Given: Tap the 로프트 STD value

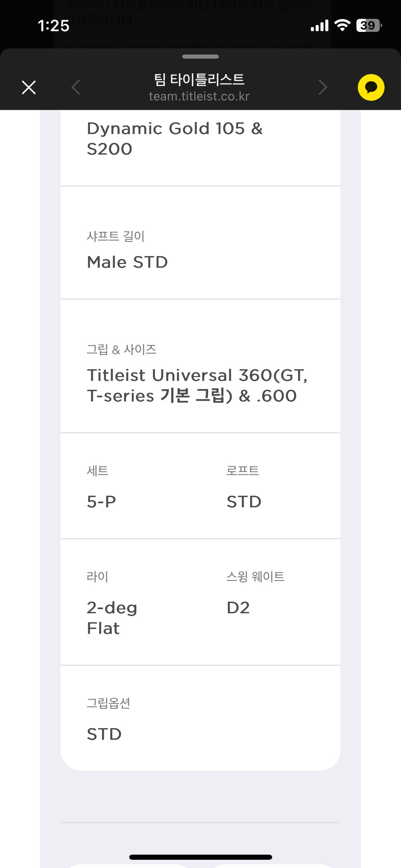Looking at the screenshot, I should 244,502.
